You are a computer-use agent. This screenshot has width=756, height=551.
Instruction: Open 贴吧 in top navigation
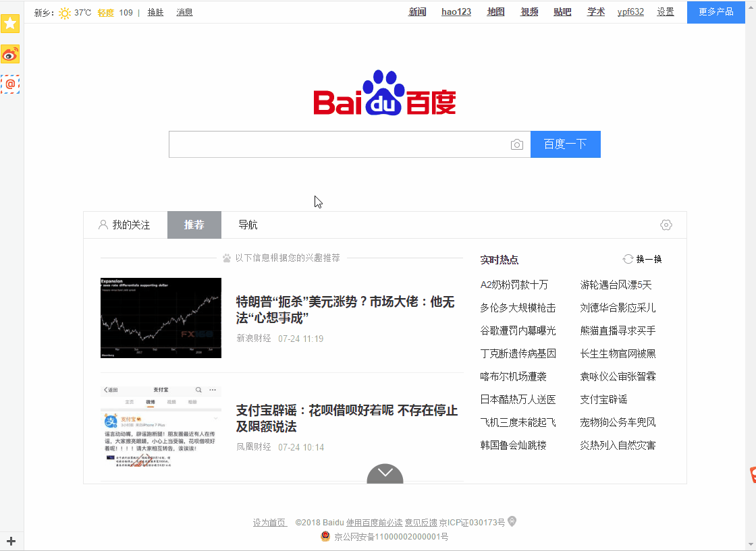point(562,12)
